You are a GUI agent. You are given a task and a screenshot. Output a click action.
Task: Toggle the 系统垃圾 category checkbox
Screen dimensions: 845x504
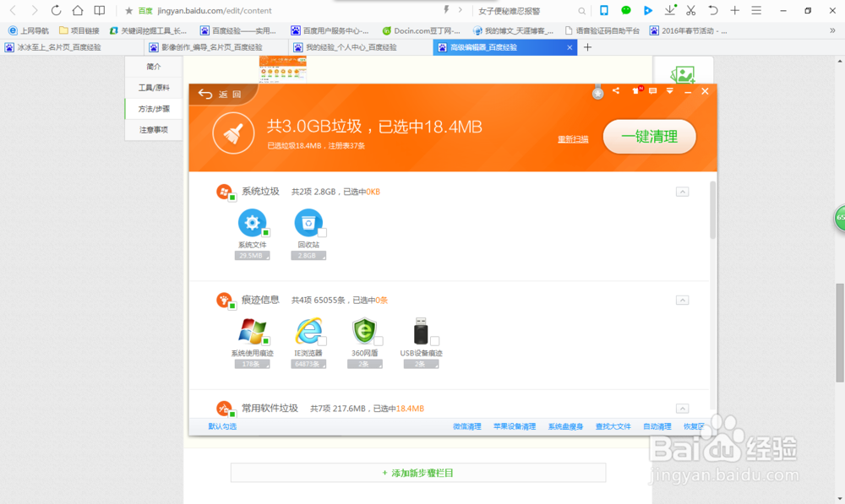(x=232, y=198)
